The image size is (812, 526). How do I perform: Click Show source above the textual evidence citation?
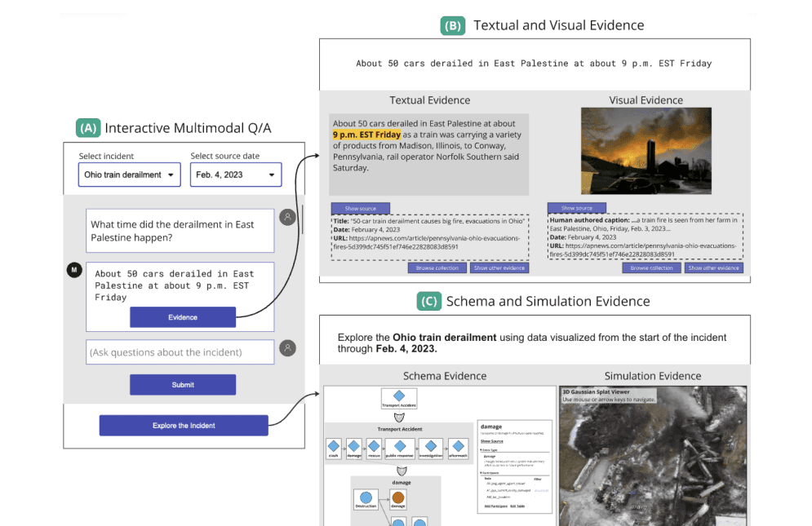pyautogui.click(x=361, y=208)
